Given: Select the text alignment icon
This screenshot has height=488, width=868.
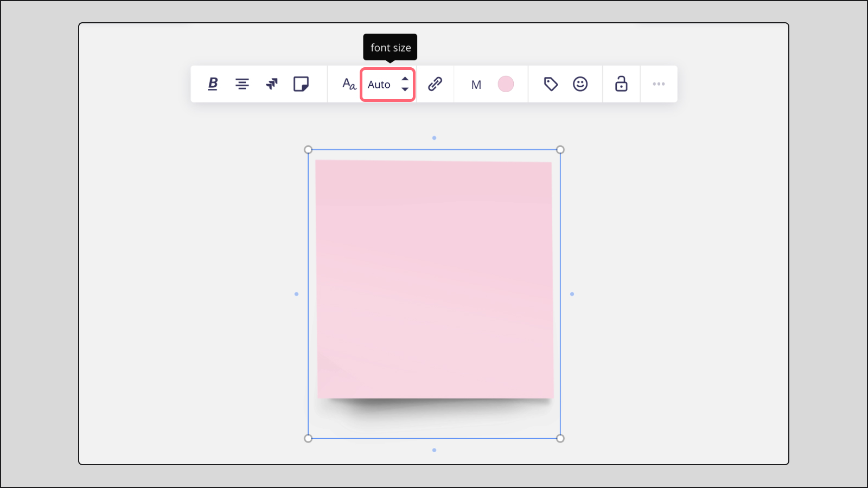Looking at the screenshot, I should 242,84.
